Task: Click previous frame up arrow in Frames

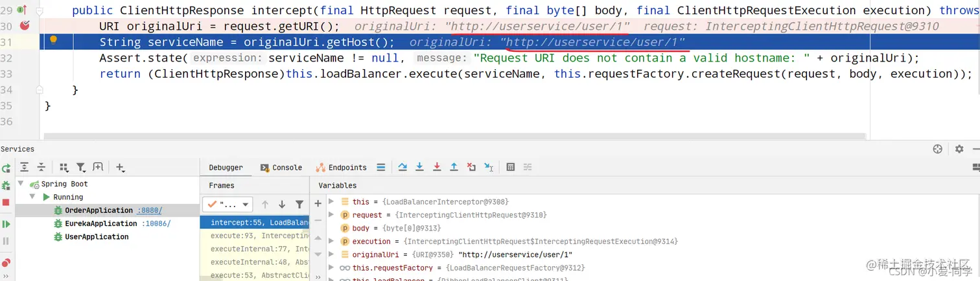Action: coord(265,205)
